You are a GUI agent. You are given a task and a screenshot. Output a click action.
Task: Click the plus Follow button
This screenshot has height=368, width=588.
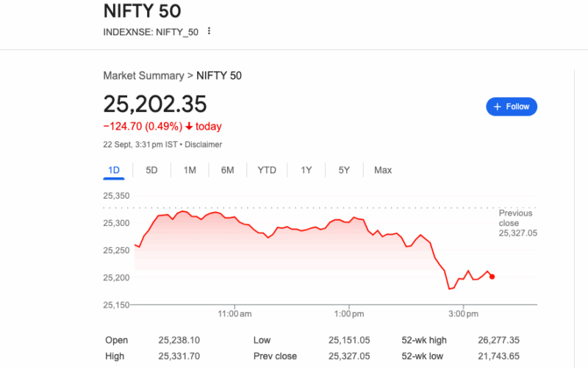[x=512, y=107]
